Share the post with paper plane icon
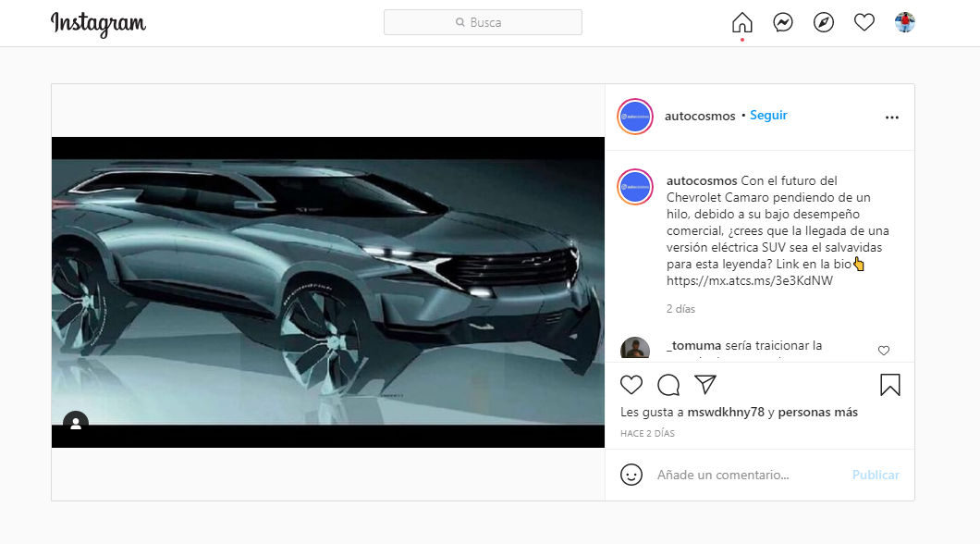This screenshot has height=544, width=980. (x=705, y=385)
